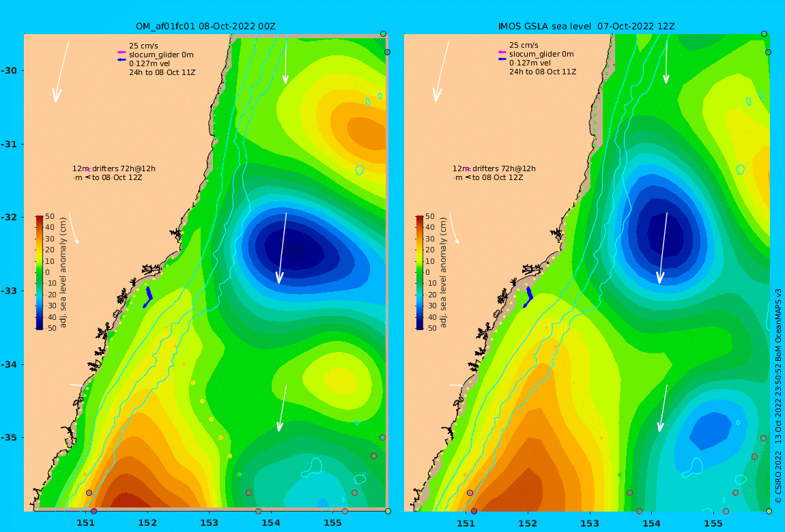The image size is (785, 532).
Task: Click longitude label '153' under the right map
Action: pyautogui.click(x=590, y=524)
